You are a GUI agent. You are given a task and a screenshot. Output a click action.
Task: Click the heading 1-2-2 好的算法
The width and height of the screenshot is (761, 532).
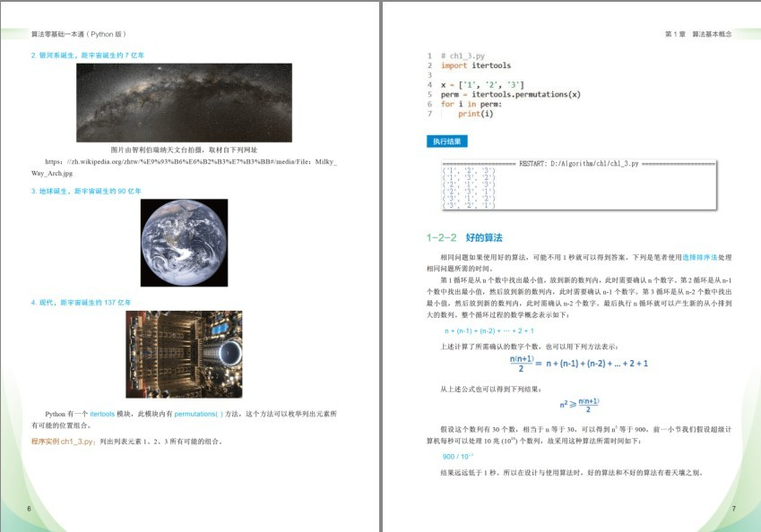point(463,239)
